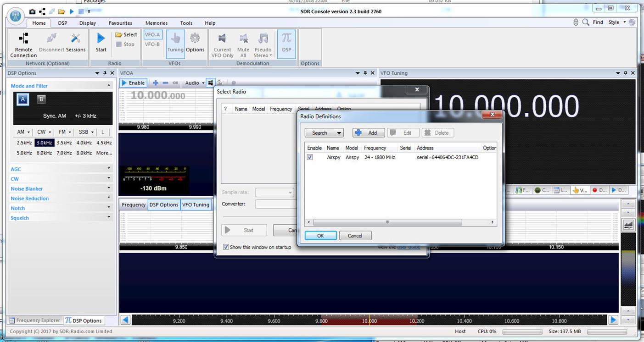Click Select radio in the ribbon
This screenshot has width=644, height=342.
pos(126,34)
